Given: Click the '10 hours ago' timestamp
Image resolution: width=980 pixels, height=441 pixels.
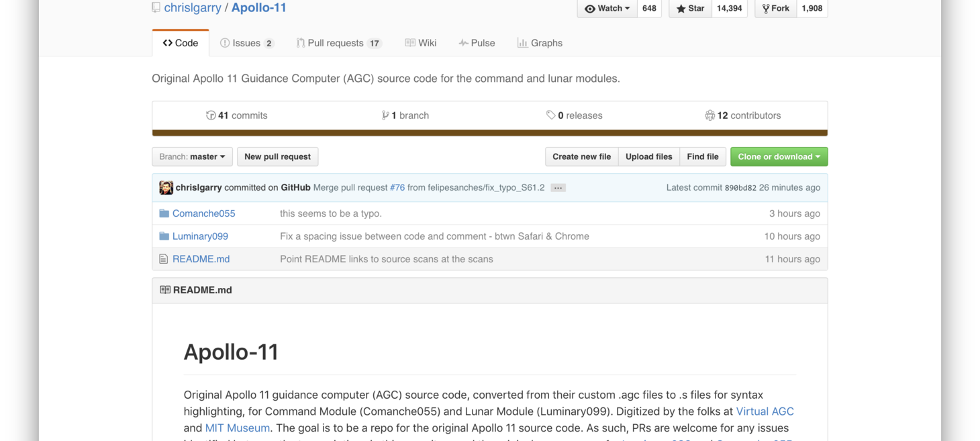Looking at the screenshot, I should pyautogui.click(x=792, y=236).
